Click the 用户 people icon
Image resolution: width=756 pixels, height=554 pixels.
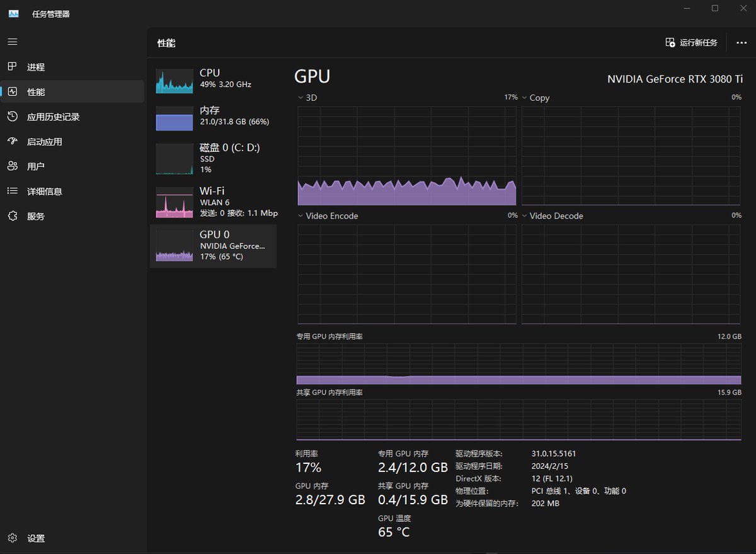coord(13,166)
